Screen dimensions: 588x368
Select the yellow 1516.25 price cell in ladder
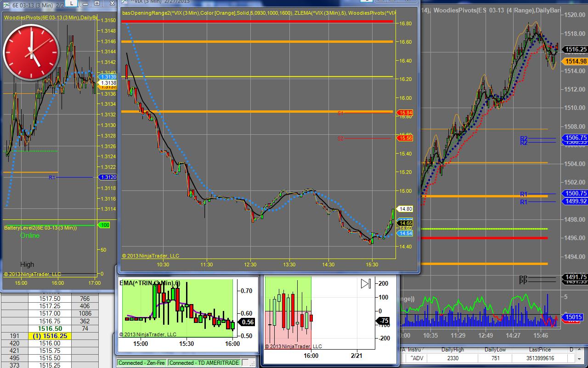pyautogui.click(x=50, y=336)
